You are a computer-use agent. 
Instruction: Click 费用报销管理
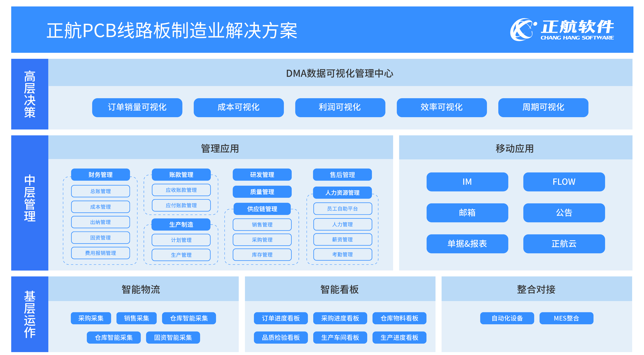point(101,253)
